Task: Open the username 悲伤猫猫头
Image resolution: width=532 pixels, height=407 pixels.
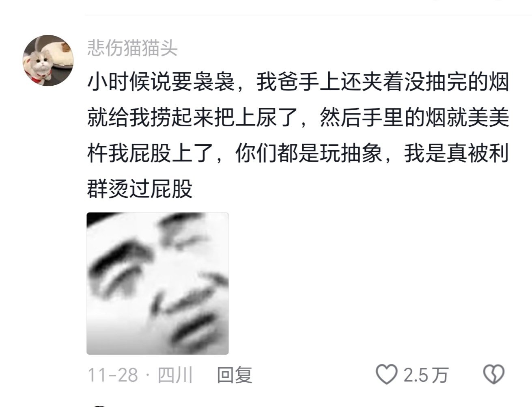Action: click(x=132, y=49)
